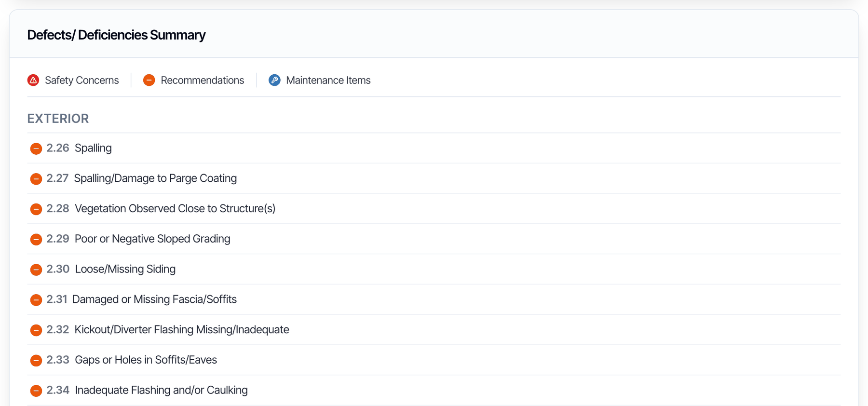
Task: Select the Safety Concerns legend label
Action: coord(81,80)
